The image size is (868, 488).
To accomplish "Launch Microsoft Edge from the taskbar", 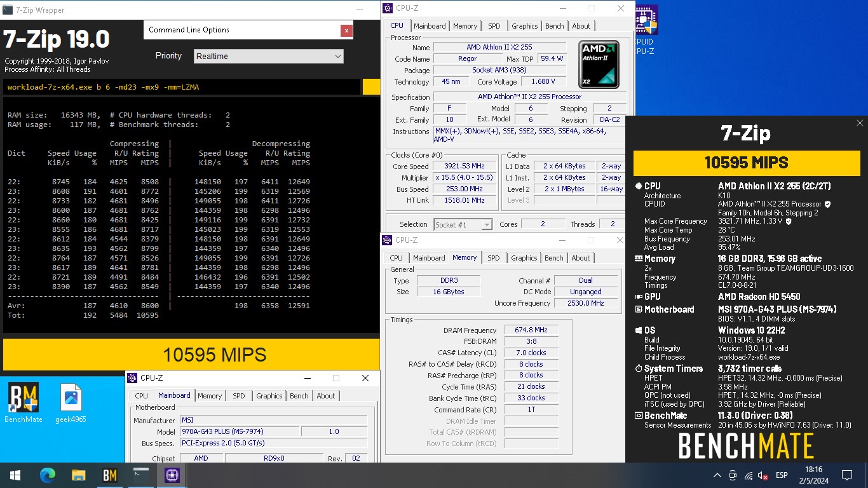I will (48, 475).
